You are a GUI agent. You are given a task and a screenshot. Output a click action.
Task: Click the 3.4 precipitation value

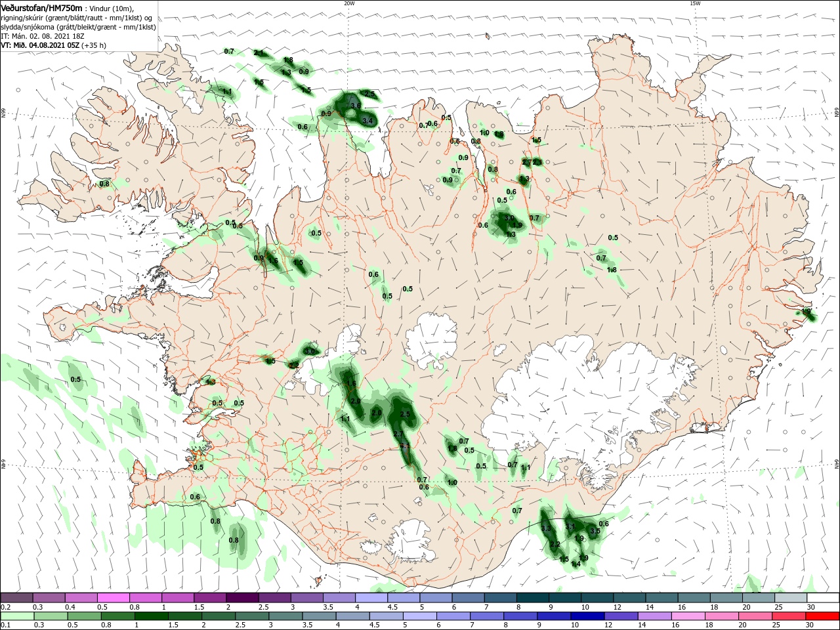pos(367,121)
